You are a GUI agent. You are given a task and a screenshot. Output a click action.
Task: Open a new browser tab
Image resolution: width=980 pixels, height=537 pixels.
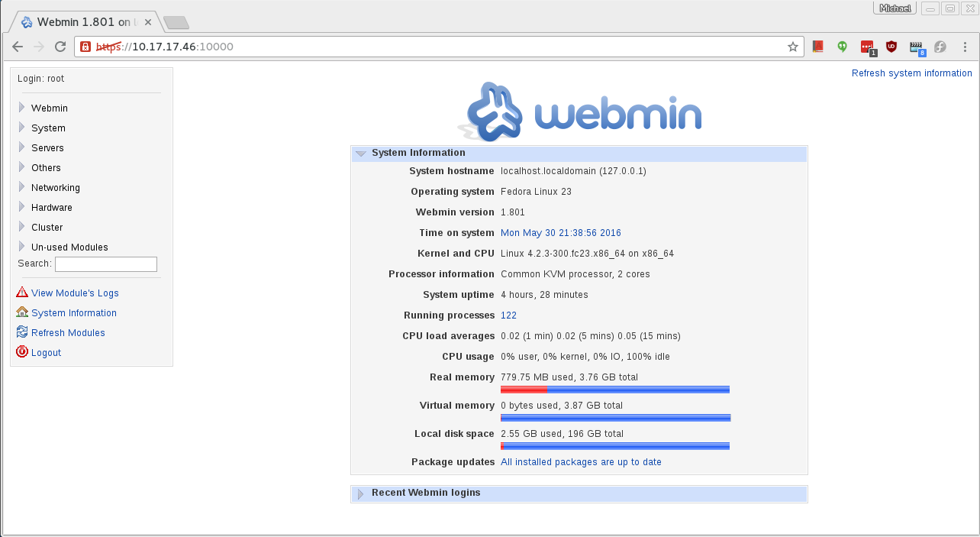176,23
